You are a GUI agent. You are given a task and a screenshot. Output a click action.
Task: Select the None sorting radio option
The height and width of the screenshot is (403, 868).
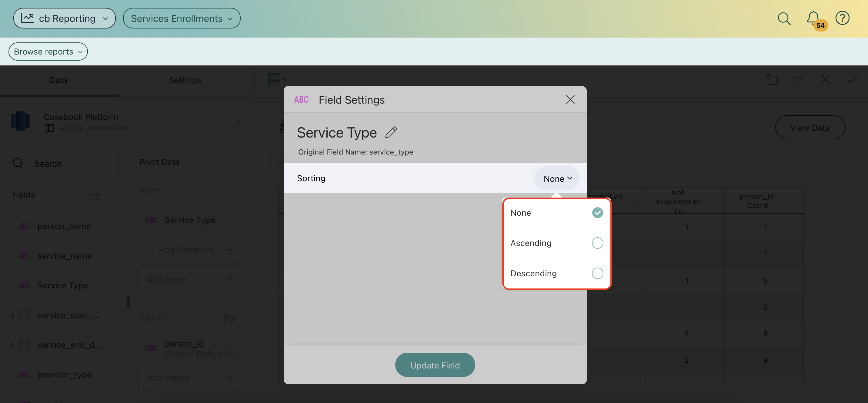point(597,213)
